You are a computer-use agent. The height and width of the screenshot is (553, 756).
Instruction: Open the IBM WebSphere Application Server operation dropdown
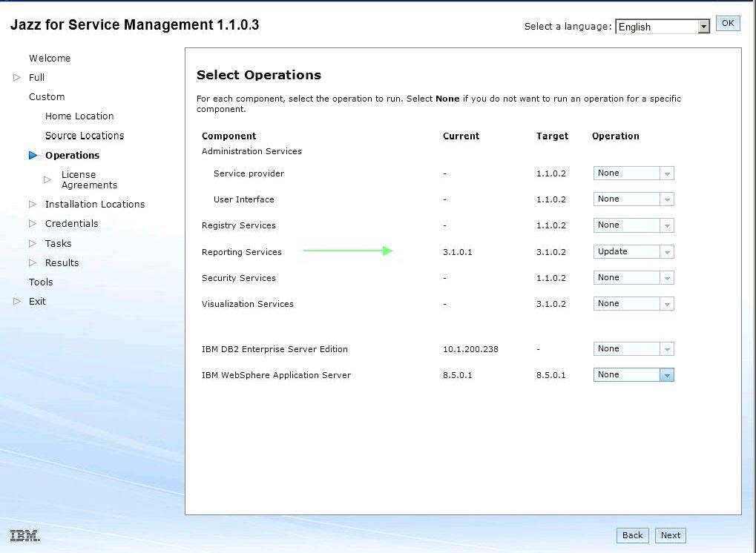(634, 375)
